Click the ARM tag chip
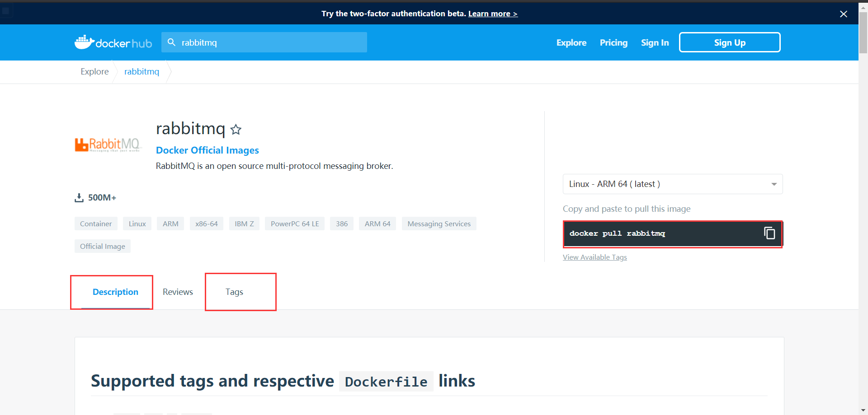 [170, 224]
